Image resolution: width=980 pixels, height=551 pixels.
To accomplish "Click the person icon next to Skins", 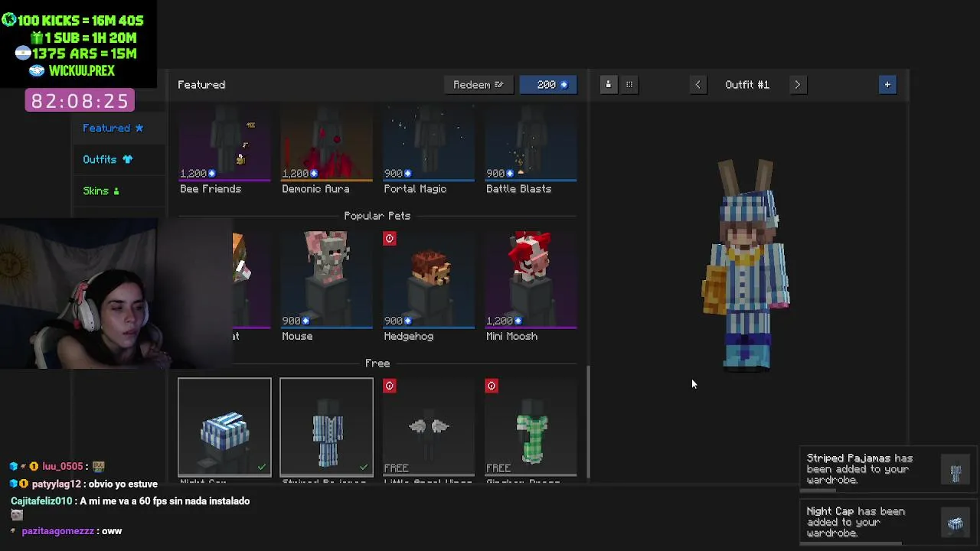I will click(x=116, y=191).
